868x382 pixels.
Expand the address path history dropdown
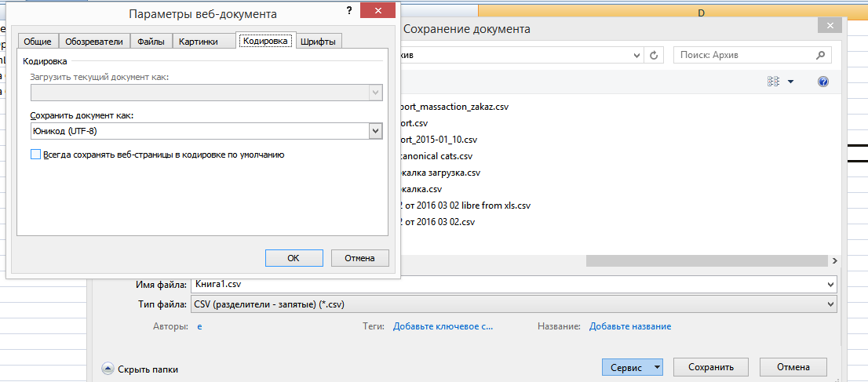click(x=636, y=56)
